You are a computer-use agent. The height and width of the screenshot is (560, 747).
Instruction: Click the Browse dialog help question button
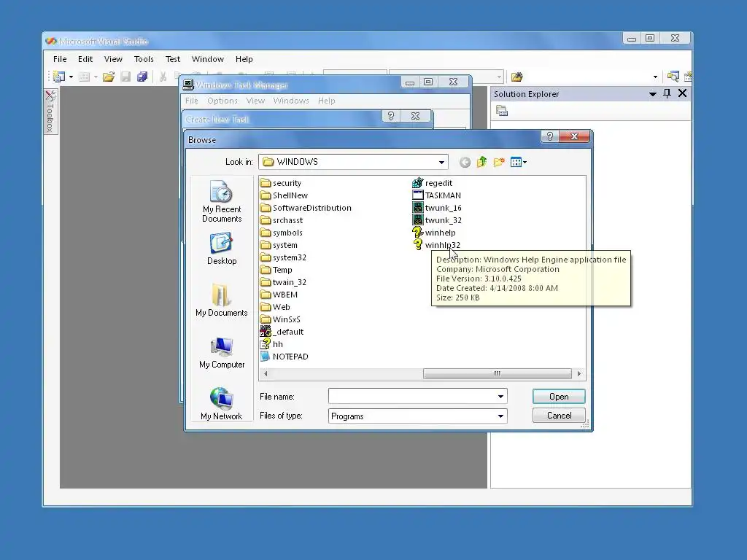coord(550,136)
